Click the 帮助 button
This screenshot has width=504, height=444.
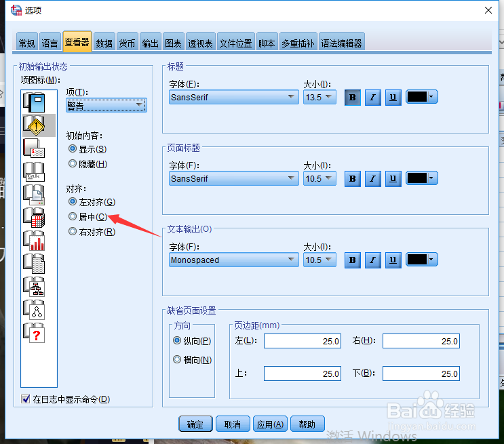point(307,424)
